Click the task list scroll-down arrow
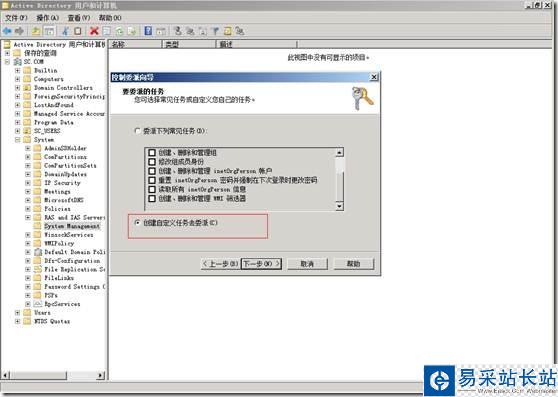Image resolution: width=558 pixels, height=397 pixels. click(339, 206)
